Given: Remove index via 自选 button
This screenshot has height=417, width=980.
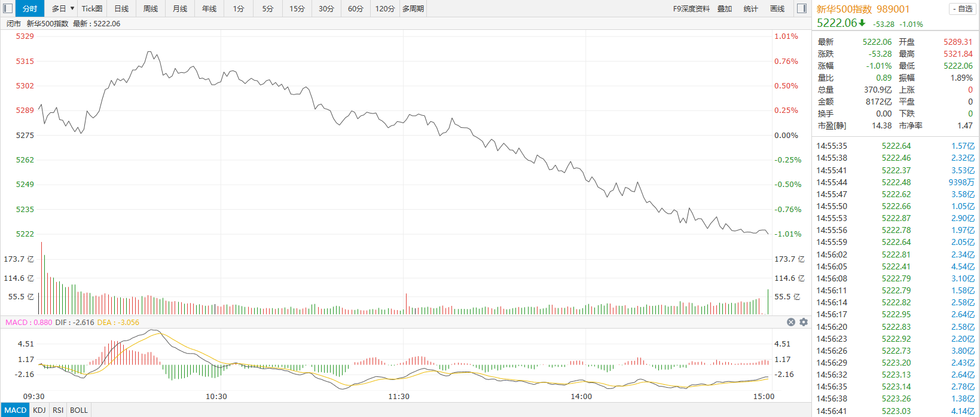Looking at the screenshot, I should click(x=962, y=9).
